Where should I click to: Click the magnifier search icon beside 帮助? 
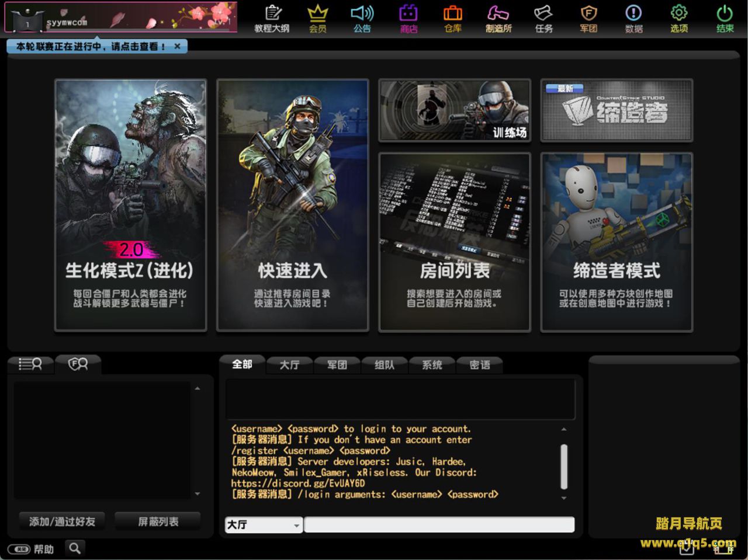pyautogui.click(x=75, y=548)
